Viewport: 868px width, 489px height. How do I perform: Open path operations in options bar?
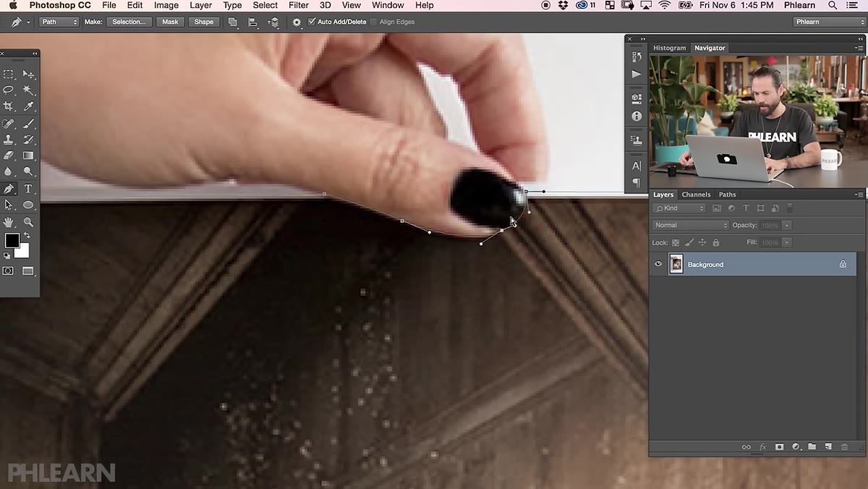tap(233, 22)
